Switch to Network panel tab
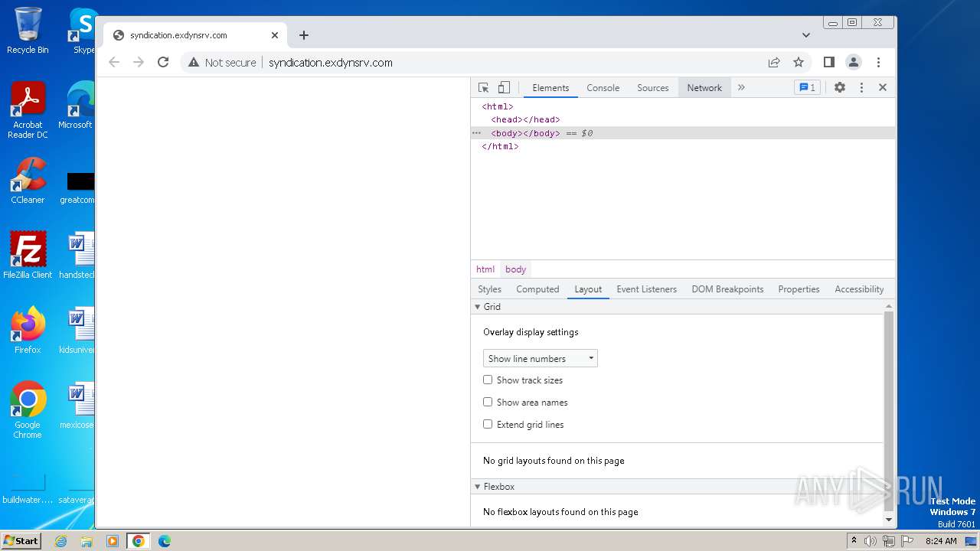980x551 pixels. tap(704, 87)
